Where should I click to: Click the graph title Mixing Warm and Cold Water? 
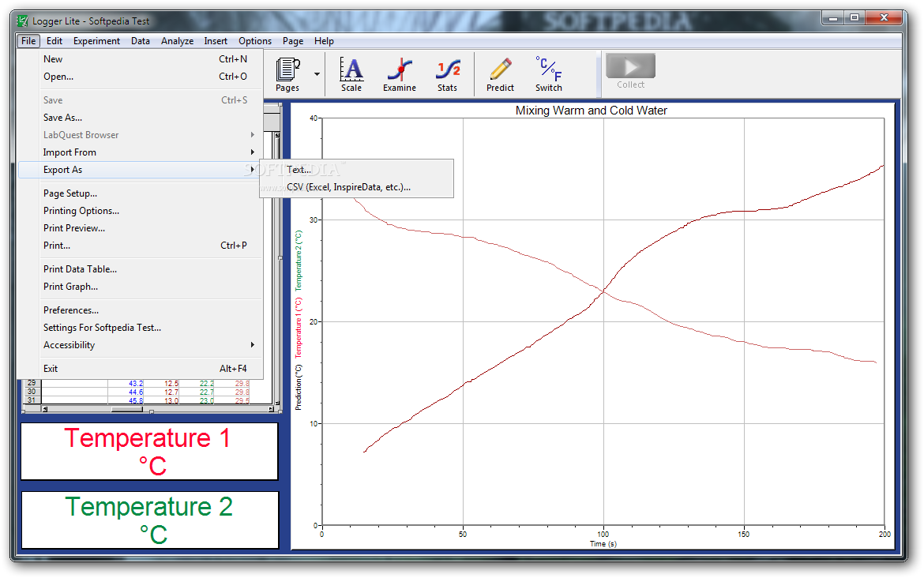591,111
